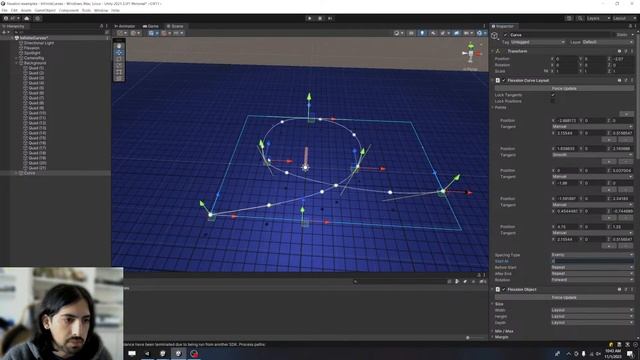Open the scene Gizmos dropdown
Image resolution: width=640 pixels, height=360 pixels.
click(x=481, y=33)
